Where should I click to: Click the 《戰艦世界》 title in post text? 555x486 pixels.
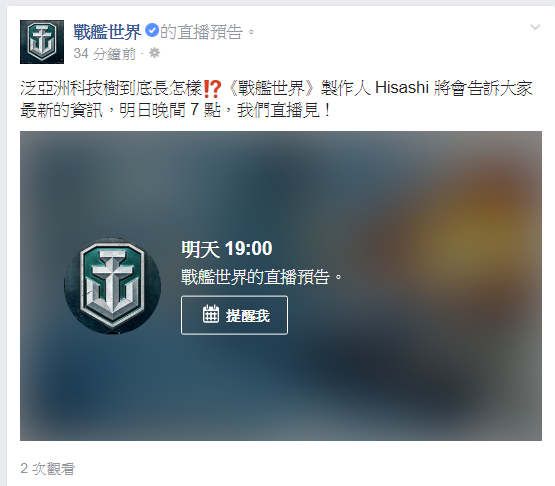pos(271,88)
